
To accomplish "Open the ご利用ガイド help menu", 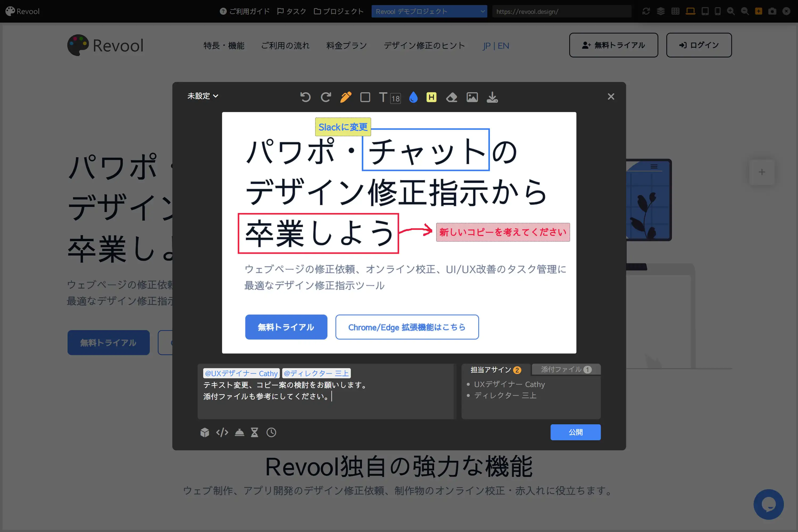I will (245, 11).
